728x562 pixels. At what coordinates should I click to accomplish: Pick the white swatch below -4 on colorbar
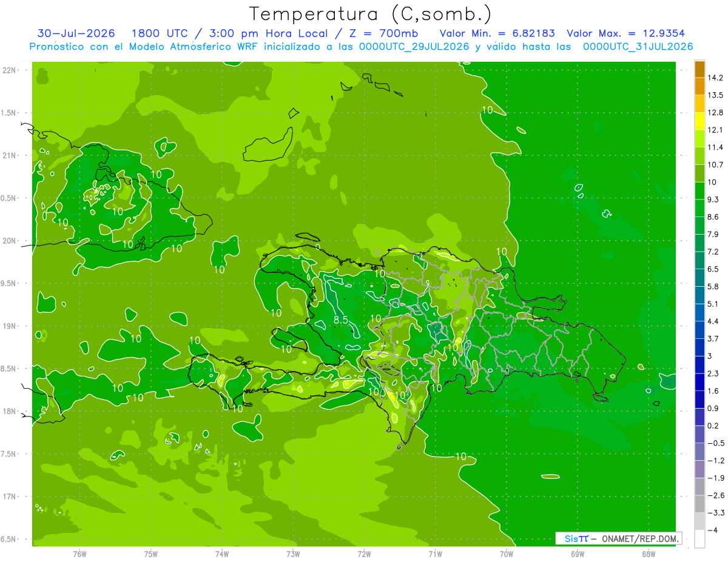[x=699, y=538]
